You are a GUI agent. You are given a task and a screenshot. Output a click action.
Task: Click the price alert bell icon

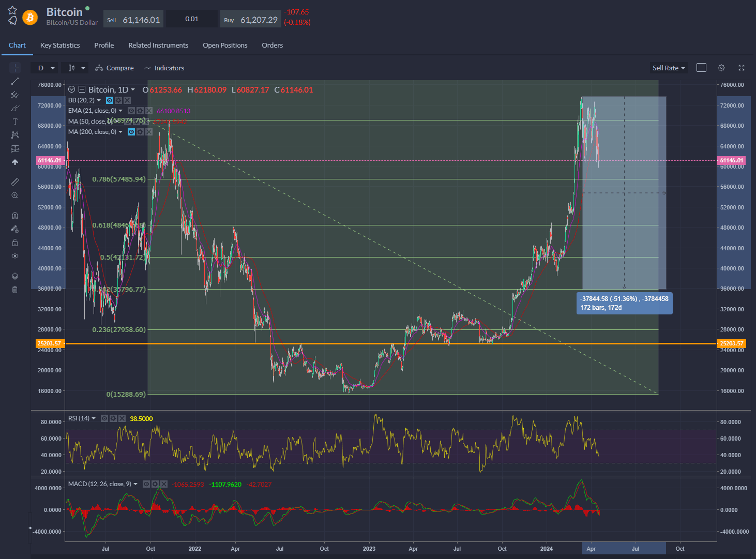[12, 20]
